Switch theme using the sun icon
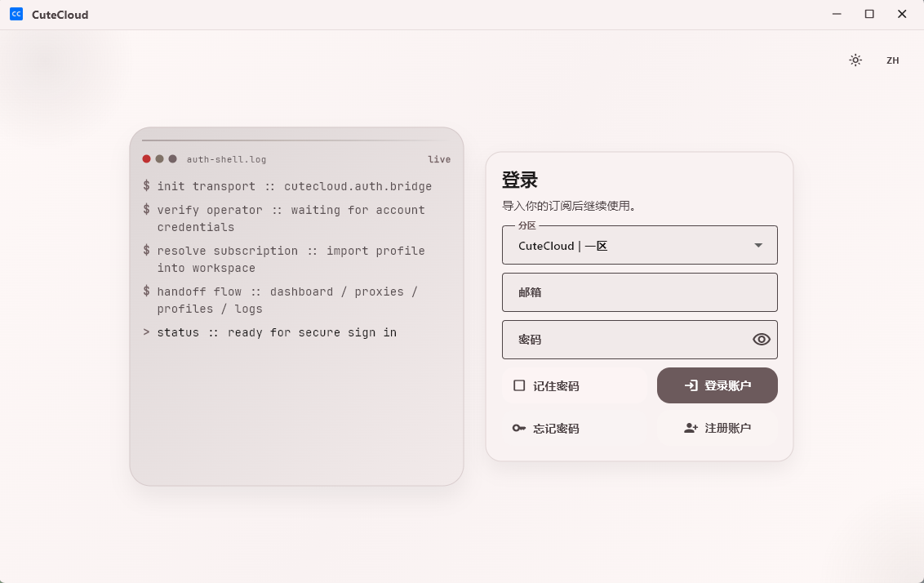The height and width of the screenshot is (583, 924). click(855, 60)
